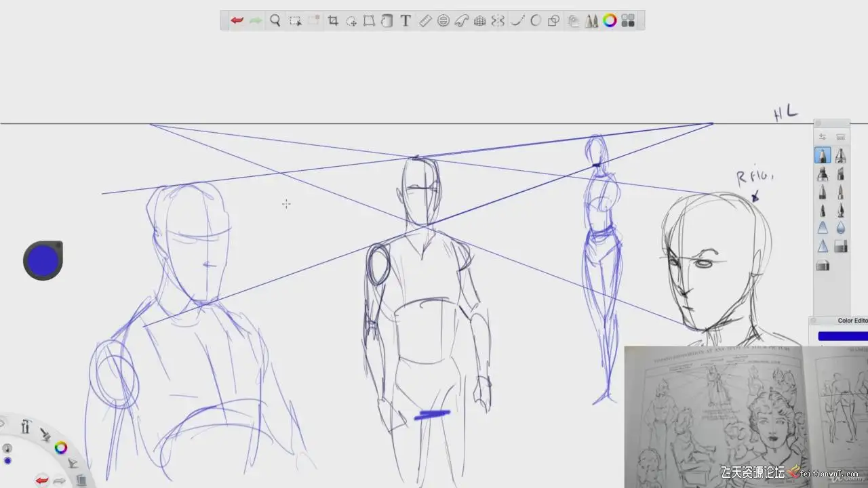This screenshot has height=488, width=868.
Task: Click the Redo arrow in top toolbar
Action: [256, 20]
